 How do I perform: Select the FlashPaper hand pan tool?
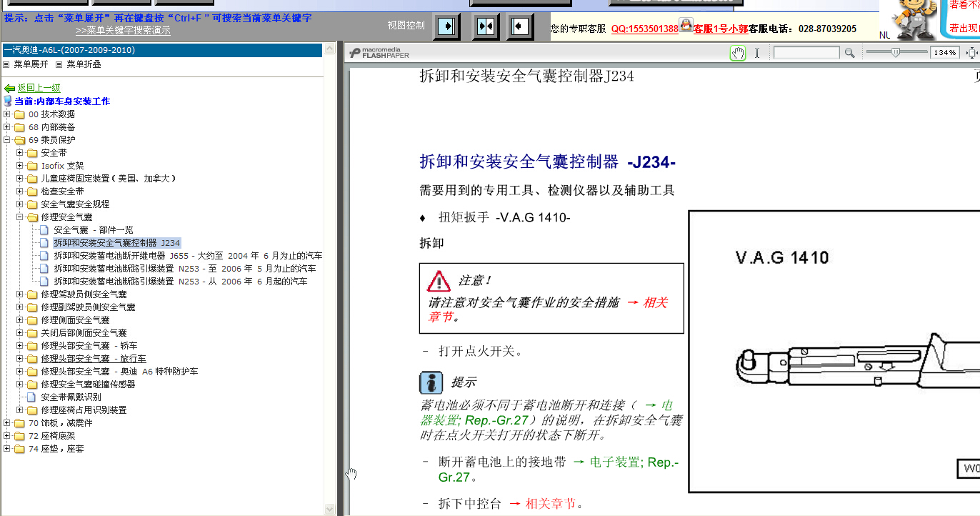pos(738,53)
